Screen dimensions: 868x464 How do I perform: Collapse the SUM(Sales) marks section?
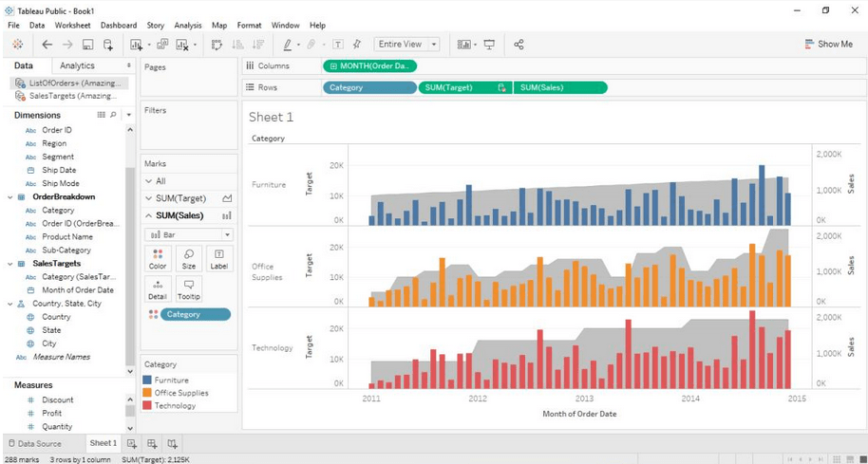pyautogui.click(x=148, y=215)
